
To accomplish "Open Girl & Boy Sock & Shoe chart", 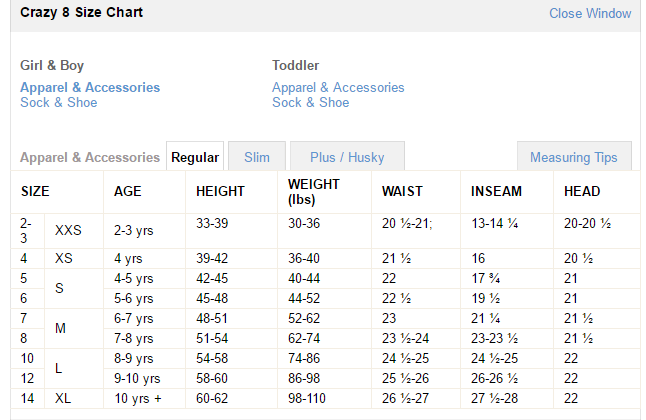I will tap(59, 102).
